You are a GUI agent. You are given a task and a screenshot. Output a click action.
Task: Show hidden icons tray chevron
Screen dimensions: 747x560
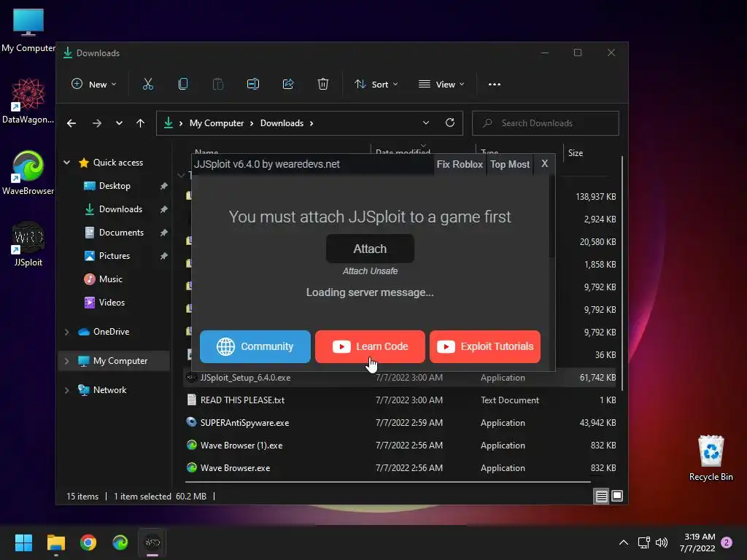click(623, 542)
